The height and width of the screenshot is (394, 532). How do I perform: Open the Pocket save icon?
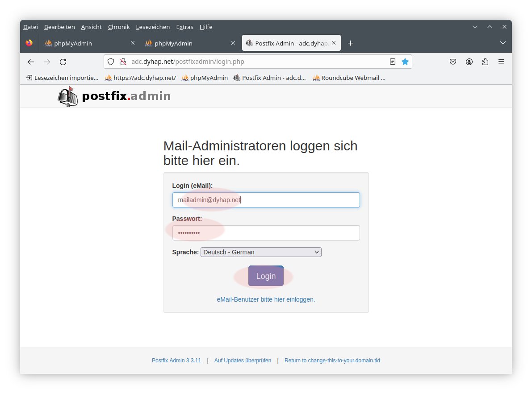pos(453,62)
